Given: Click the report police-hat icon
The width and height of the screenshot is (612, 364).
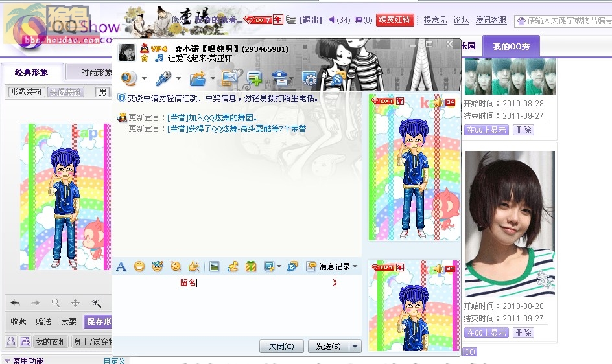Looking at the screenshot, I should 280,78.
